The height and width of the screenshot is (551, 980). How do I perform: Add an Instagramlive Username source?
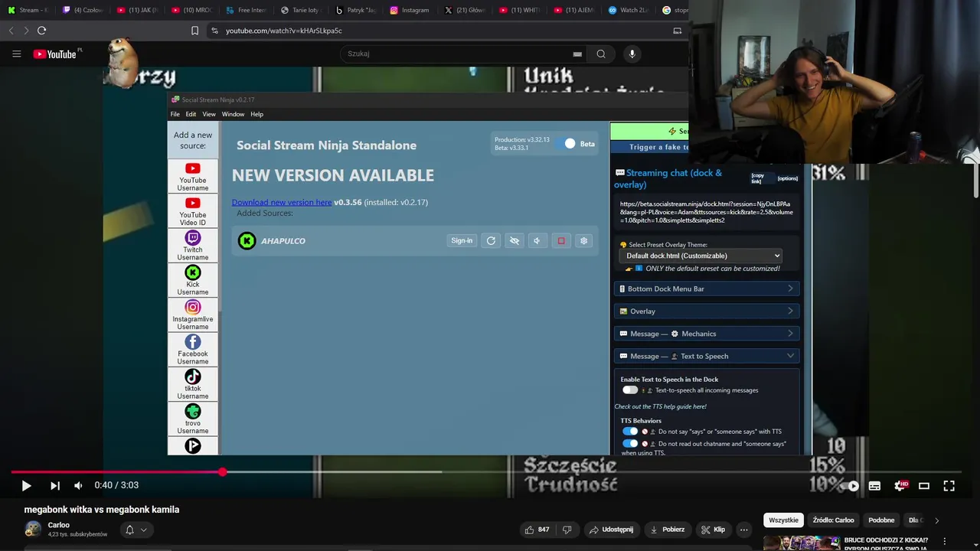[x=193, y=315]
